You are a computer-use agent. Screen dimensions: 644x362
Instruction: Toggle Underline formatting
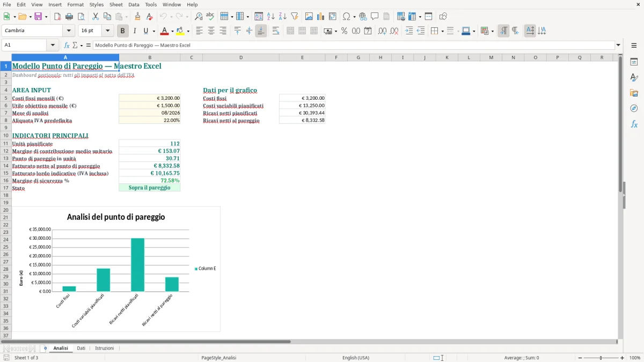pyautogui.click(x=145, y=31)
